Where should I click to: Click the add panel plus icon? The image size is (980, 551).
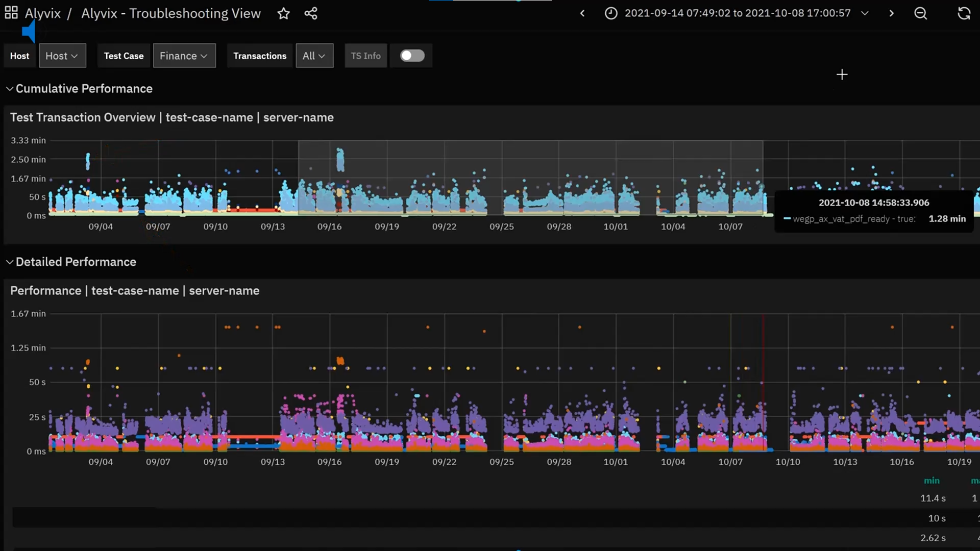click(x=842, y=74)
